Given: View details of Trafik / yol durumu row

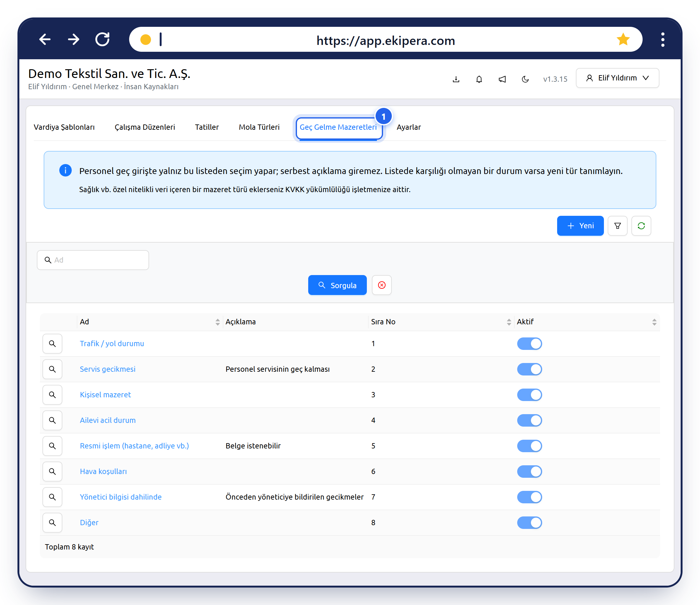Looking at the screenshot, I should click(52, 344).
